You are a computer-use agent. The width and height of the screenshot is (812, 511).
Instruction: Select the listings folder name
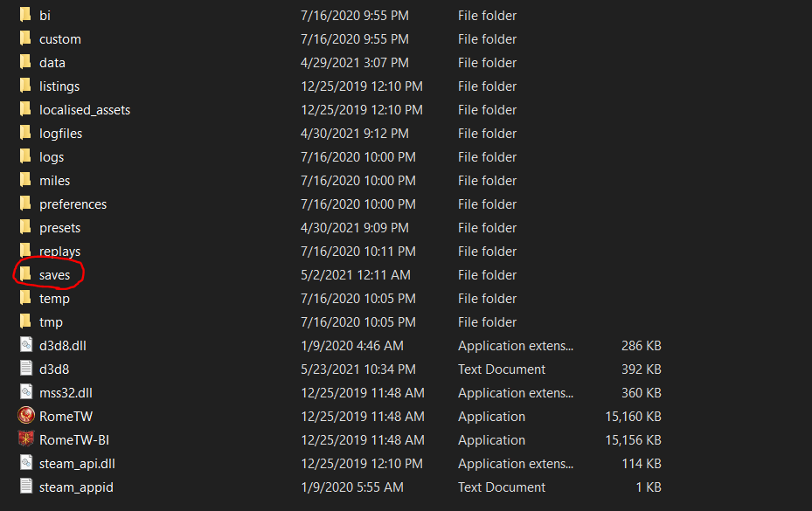59,86
